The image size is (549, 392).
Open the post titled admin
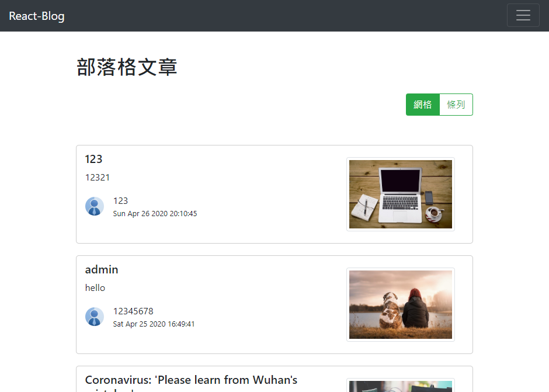coord(102,269)
